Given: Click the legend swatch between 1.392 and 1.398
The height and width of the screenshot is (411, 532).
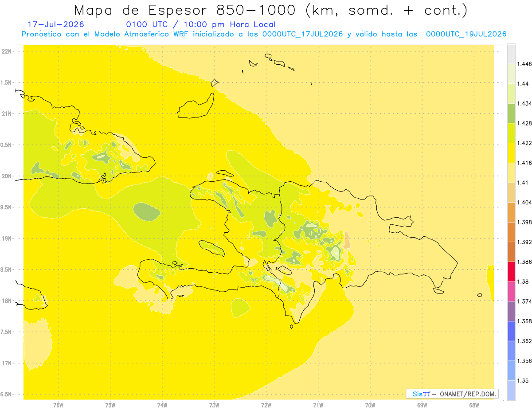Looking at the screenshot, I should (511, 232).
